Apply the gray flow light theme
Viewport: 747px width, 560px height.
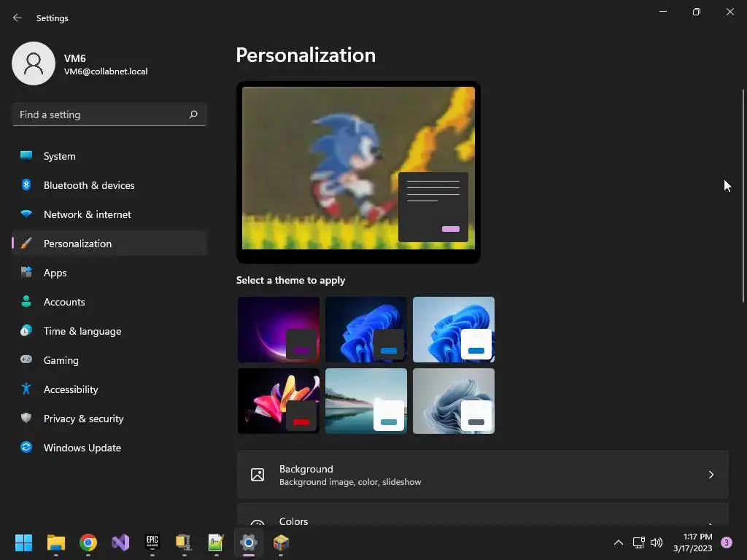(x=454, y=401)
